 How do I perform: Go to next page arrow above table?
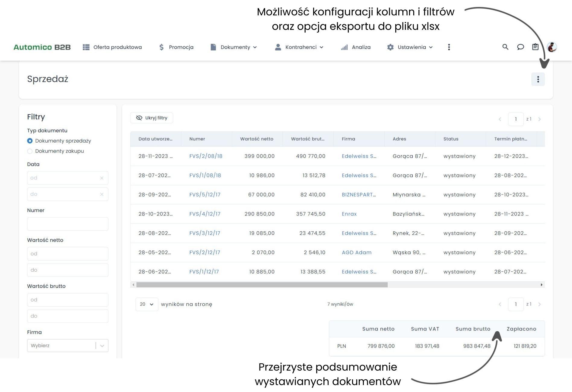539,119
